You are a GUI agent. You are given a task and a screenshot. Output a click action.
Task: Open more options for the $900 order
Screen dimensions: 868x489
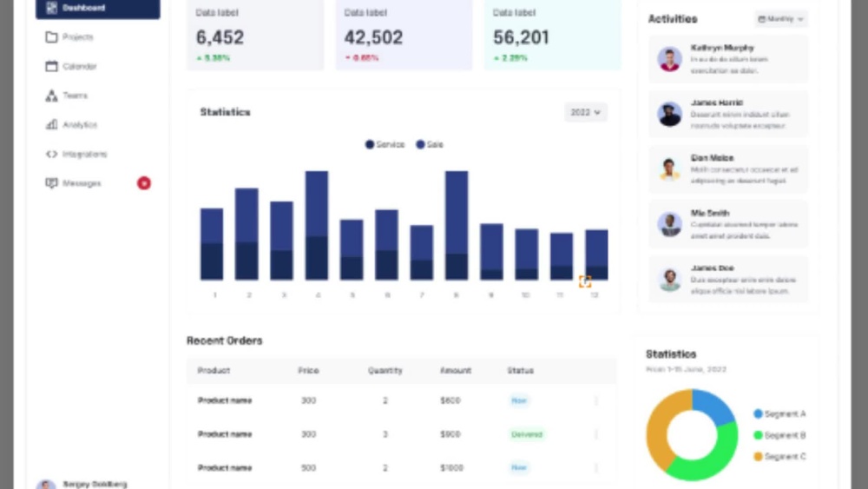click(x=596, y=434)
